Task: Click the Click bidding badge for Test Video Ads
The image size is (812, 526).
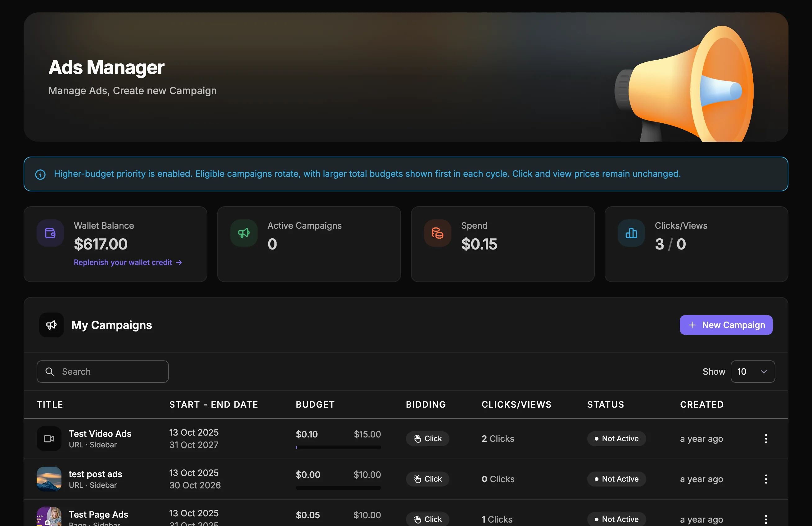Action: (x=427, y=439)
